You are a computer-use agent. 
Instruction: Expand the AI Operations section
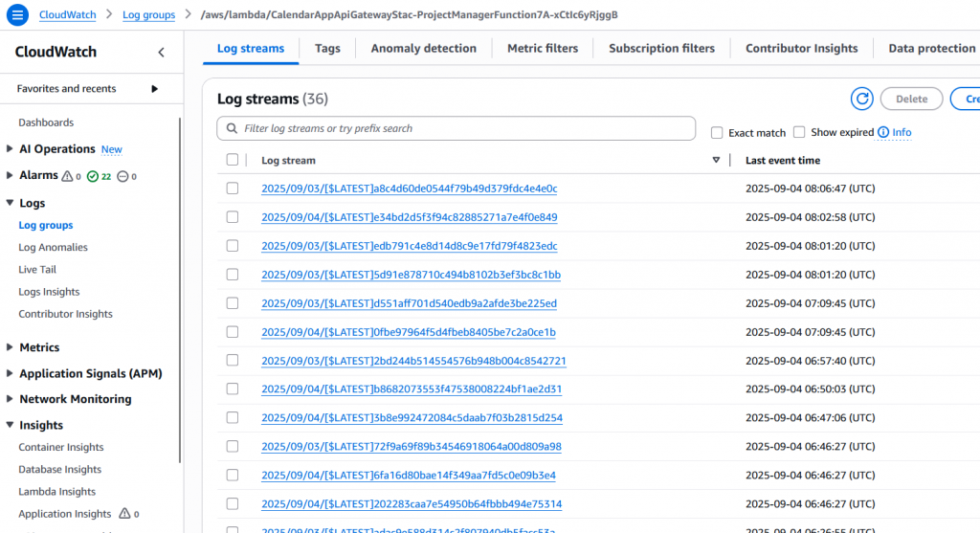10,148
